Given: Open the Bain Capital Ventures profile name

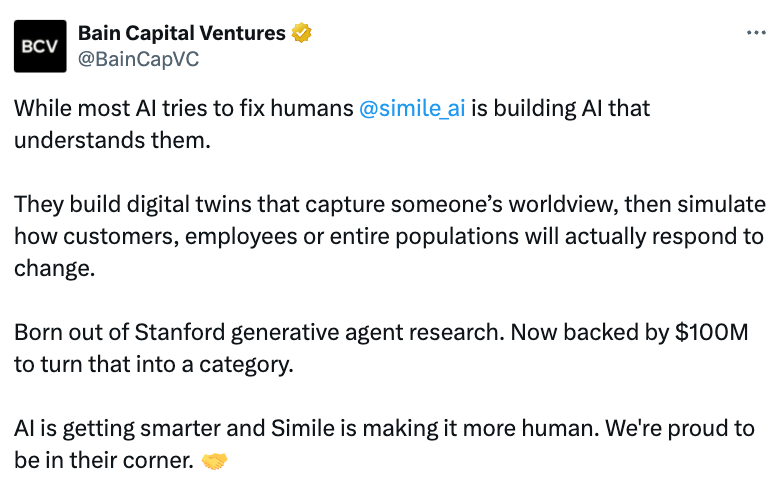Looking at the screenshot, I should pyautogui.click(x=181, y=34).
